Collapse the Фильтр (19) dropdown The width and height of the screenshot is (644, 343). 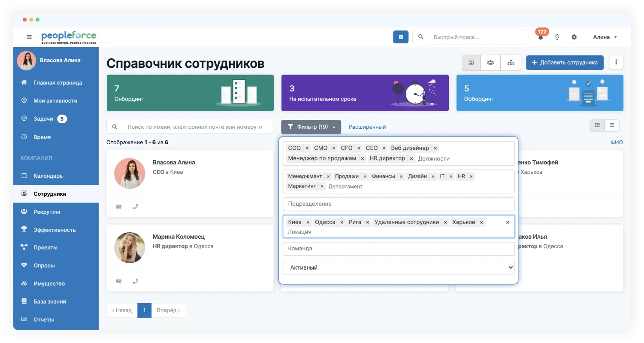[311, 127]
